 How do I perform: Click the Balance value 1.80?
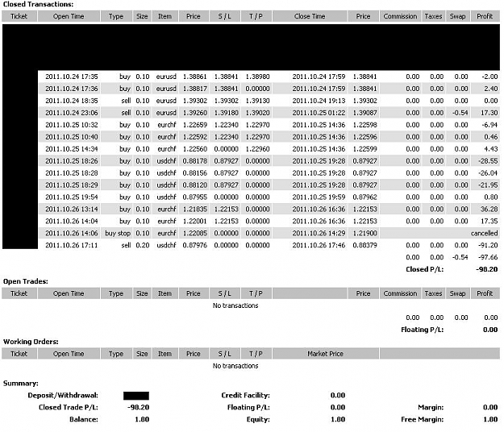pos(142,419)
